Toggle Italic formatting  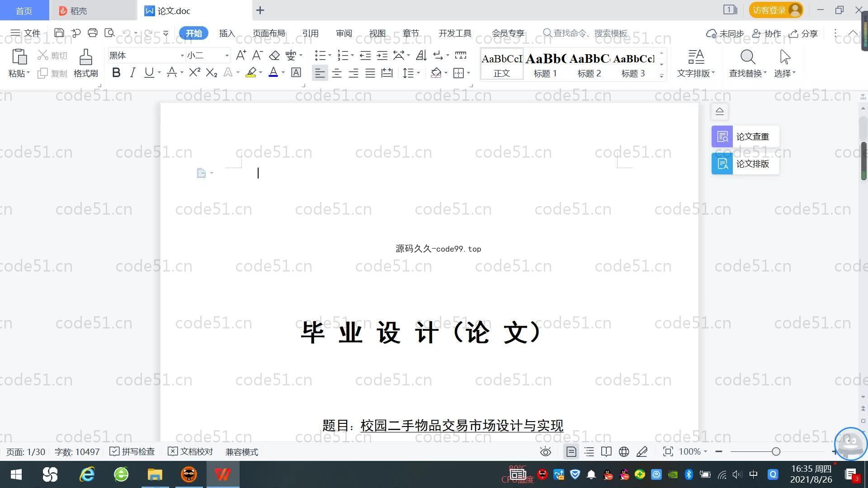coord(132,72)
